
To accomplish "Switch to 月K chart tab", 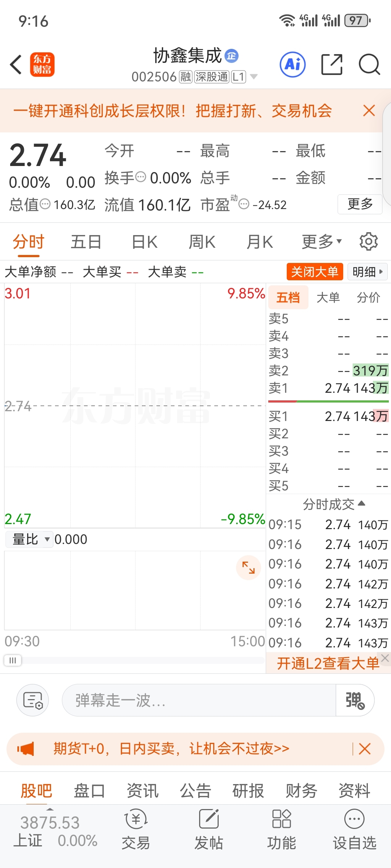I will coord(260,242).
